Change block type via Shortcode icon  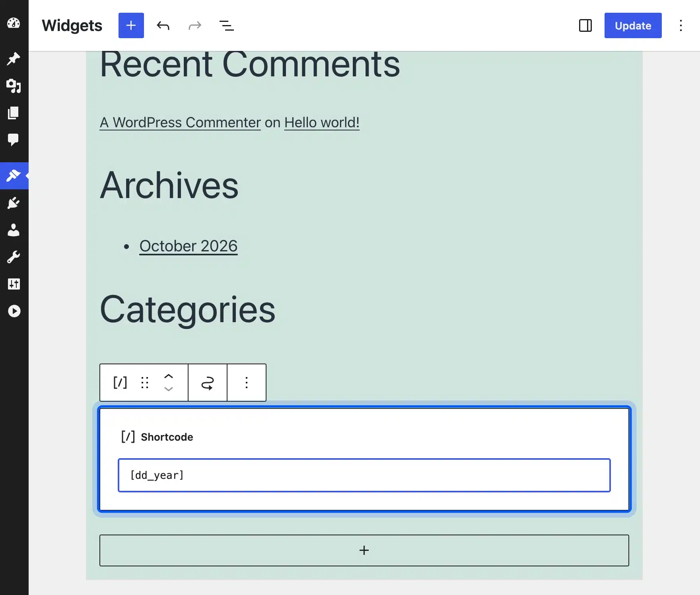point(120,383)
